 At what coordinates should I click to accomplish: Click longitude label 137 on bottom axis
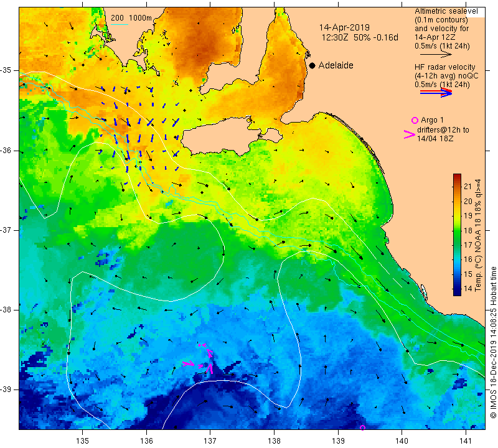210,441
